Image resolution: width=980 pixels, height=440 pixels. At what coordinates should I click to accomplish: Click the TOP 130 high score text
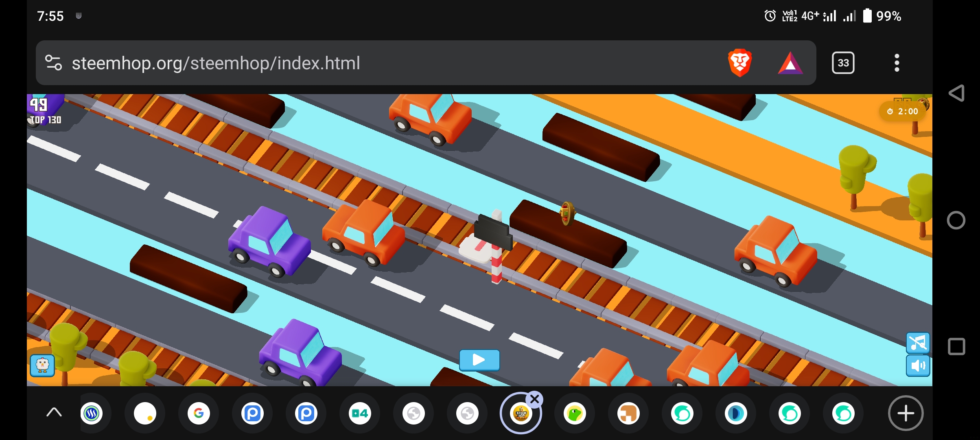[x=46, y=120]
